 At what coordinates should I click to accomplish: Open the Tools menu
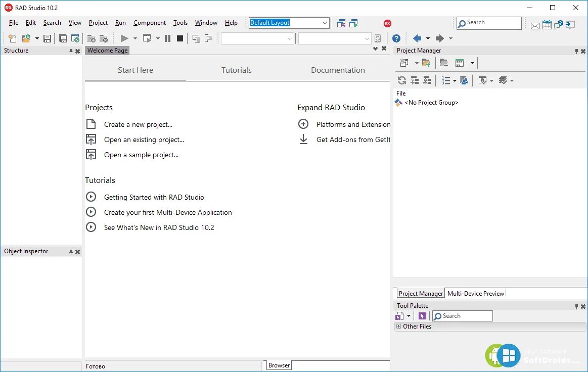pos(180,23)
